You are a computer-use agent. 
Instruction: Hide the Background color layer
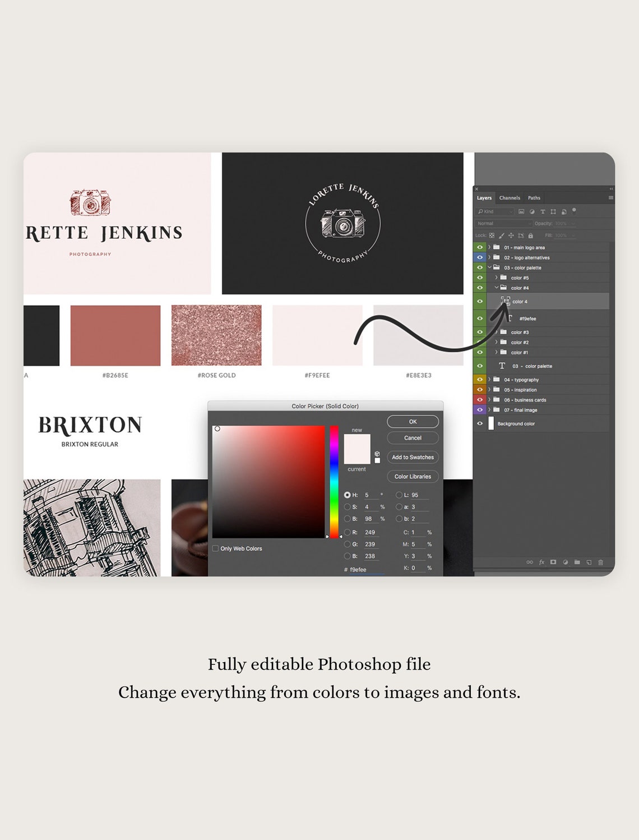click(480, 424)
